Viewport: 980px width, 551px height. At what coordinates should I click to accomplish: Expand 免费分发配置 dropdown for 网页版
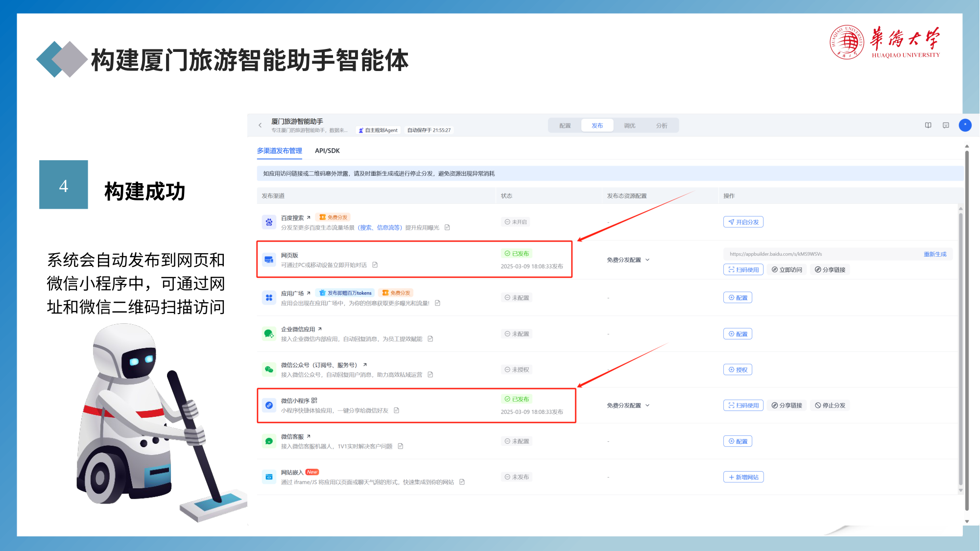(628, 260)
